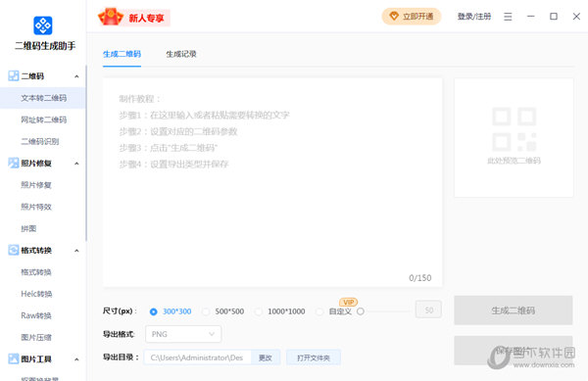This screenshot has width=588, height=381.
Task: Open the hamburger menu icon
Action: coord(508,17)
